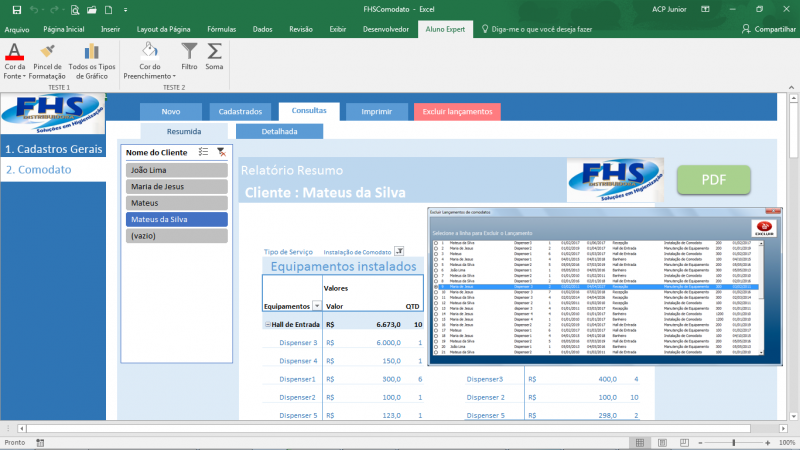Open Todos os Tipos de Gráfico
This screenshot has width=800, height=450.
coord(93,50)
